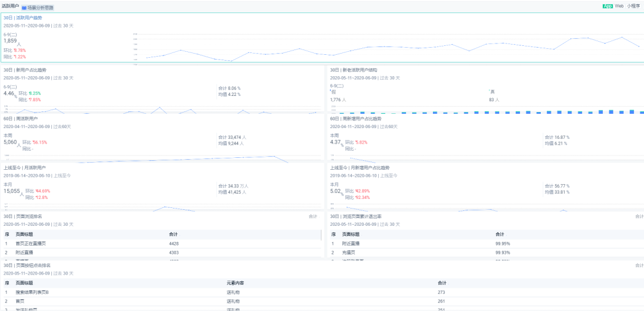Image resolution: width=644 pixels, height=311 pixels.
Task: Open the 30日 | 页面按钮点击排名 card title
Action: click(27, 266)
